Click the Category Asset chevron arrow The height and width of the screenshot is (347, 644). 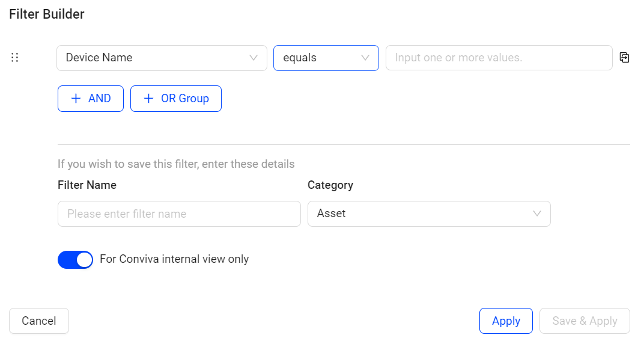tap(537, 213)
